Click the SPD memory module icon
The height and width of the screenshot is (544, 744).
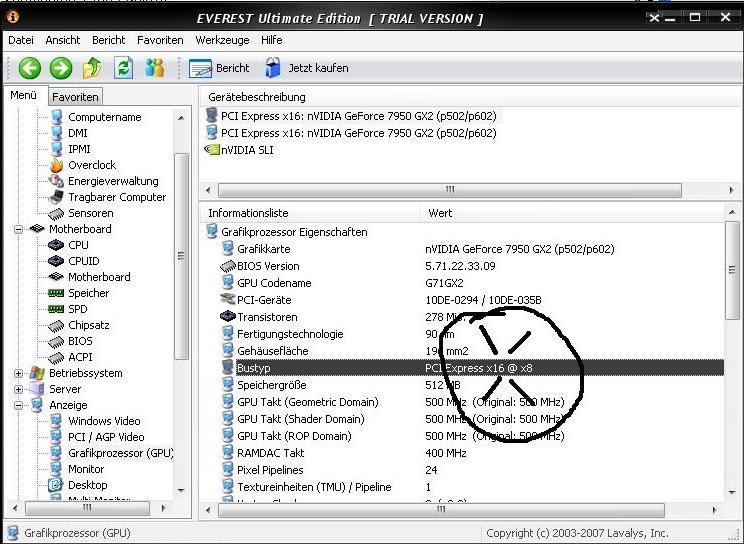click(x=56, y=309)
